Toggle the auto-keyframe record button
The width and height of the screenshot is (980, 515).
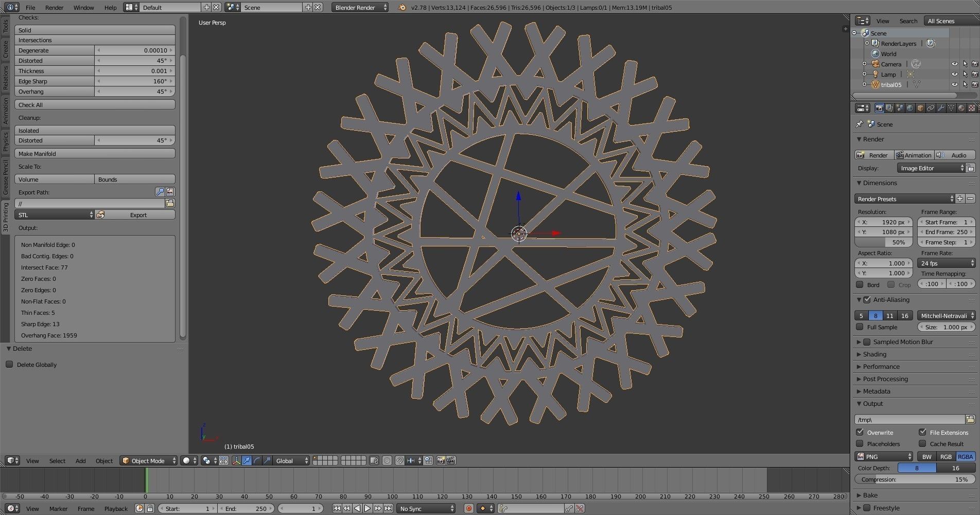(x=468, y=508)
